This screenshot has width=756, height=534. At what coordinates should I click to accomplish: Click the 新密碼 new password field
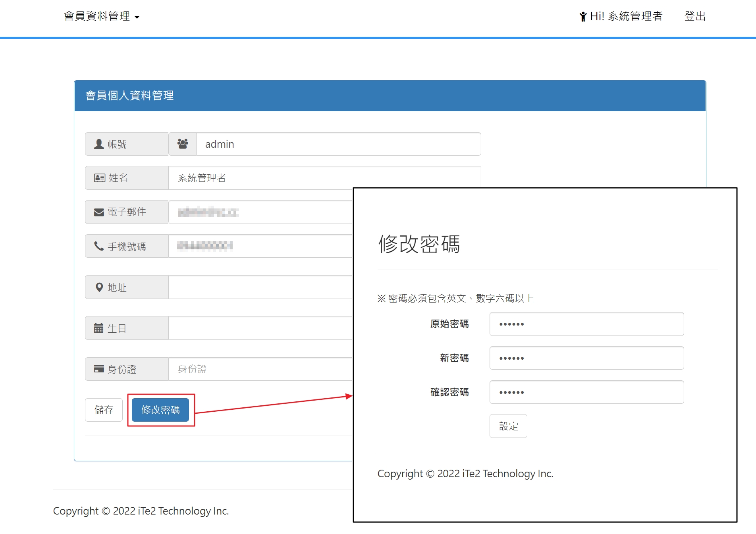pyautogui.click(x=586, y=358)
